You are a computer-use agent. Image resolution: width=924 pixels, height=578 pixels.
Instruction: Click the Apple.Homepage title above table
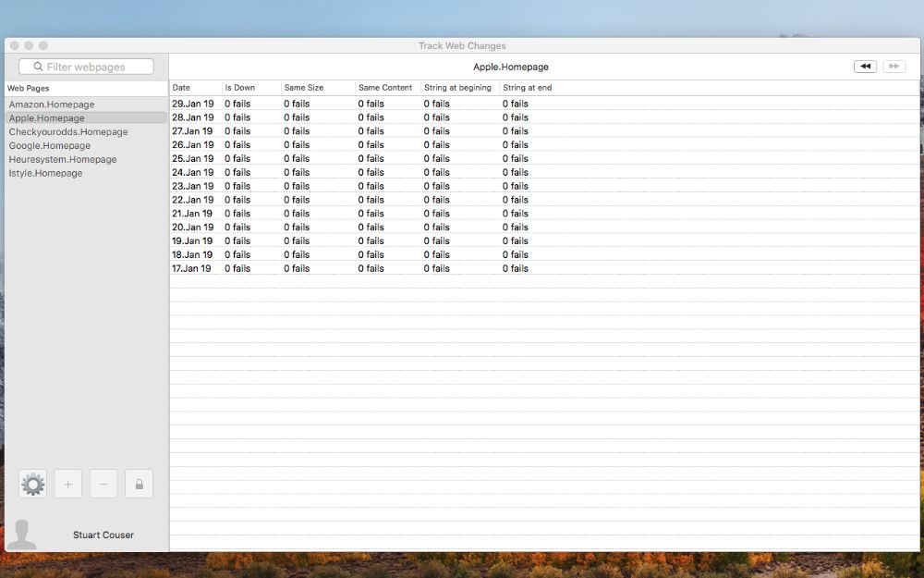(x=511, y=67)
